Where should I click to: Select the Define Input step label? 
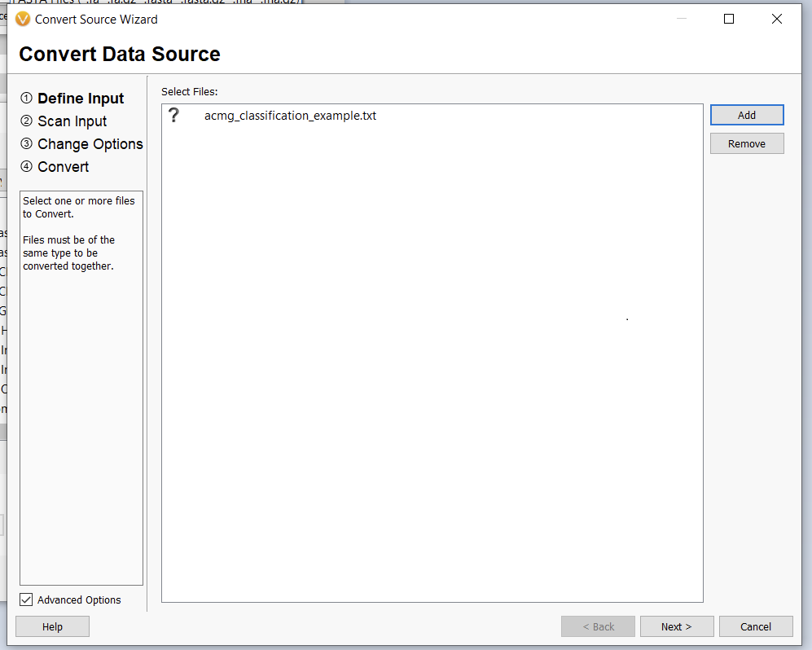81,99
